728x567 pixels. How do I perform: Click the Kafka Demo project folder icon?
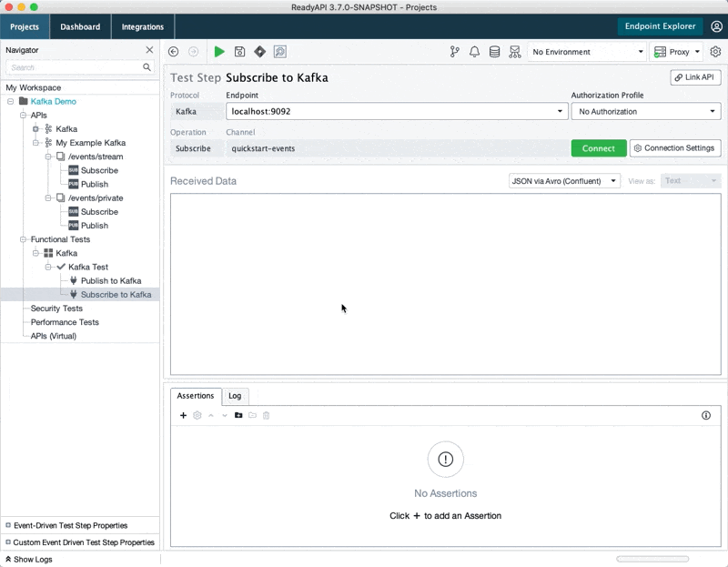tap(24, 101)
